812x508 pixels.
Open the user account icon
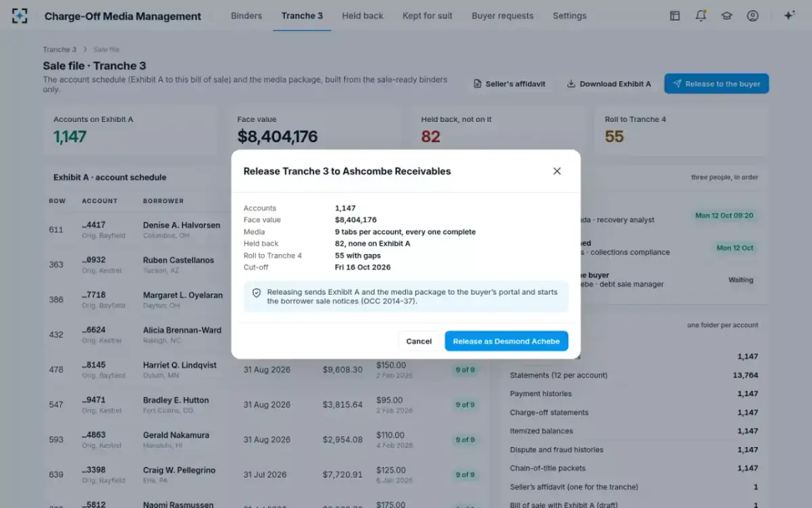(752, 16)
